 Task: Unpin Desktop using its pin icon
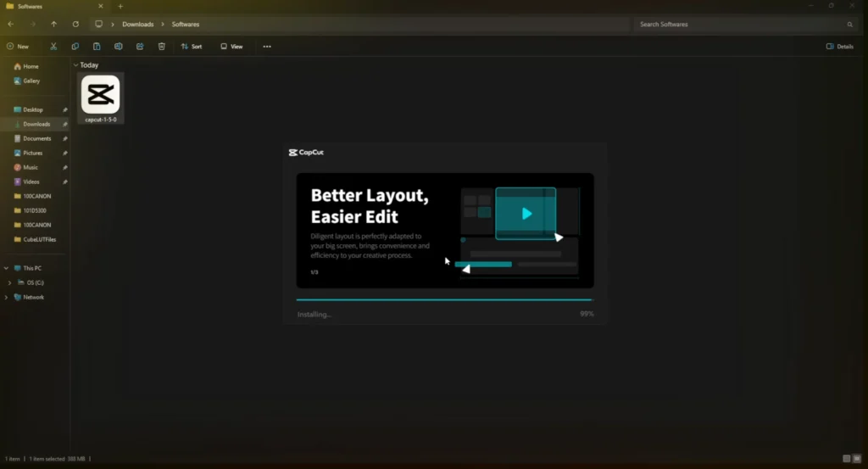click(x=64, y=109)
